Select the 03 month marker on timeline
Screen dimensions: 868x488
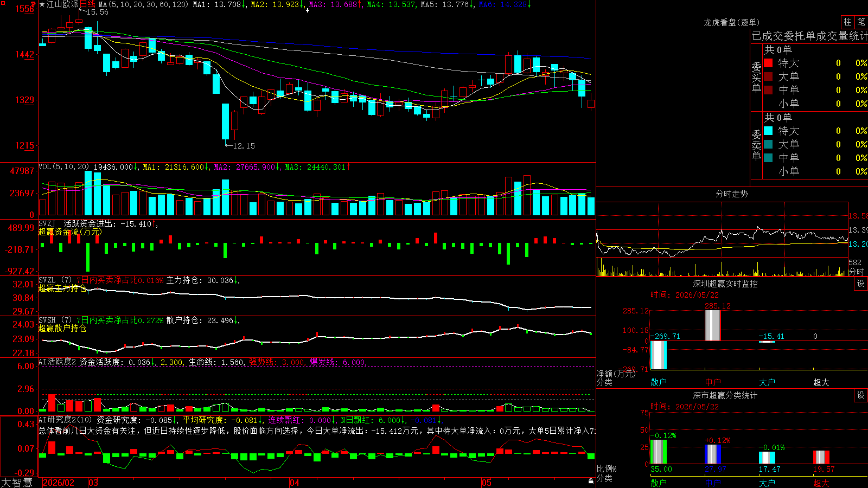click(x=93, y=483)
